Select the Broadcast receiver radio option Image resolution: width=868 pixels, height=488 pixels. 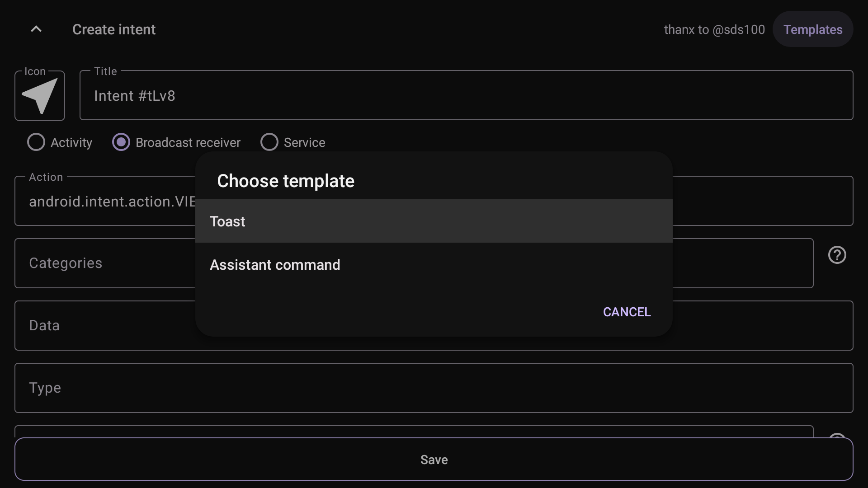[x=121, y=142]
